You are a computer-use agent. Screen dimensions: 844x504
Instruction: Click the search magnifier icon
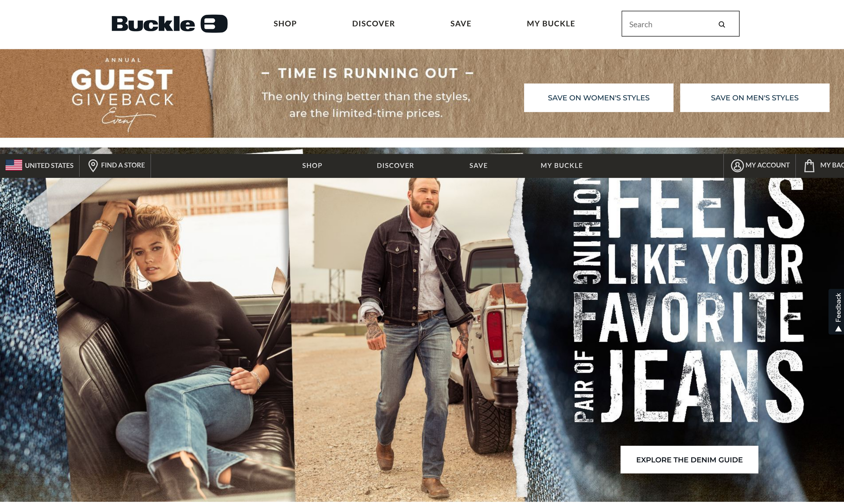pos(722,24)
